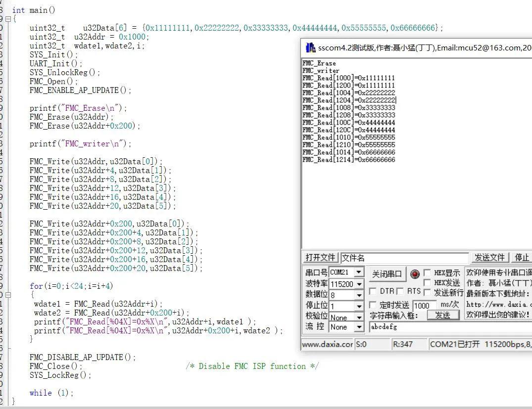Click the printf("FMC_writer\n"); code line

(80, 144)
